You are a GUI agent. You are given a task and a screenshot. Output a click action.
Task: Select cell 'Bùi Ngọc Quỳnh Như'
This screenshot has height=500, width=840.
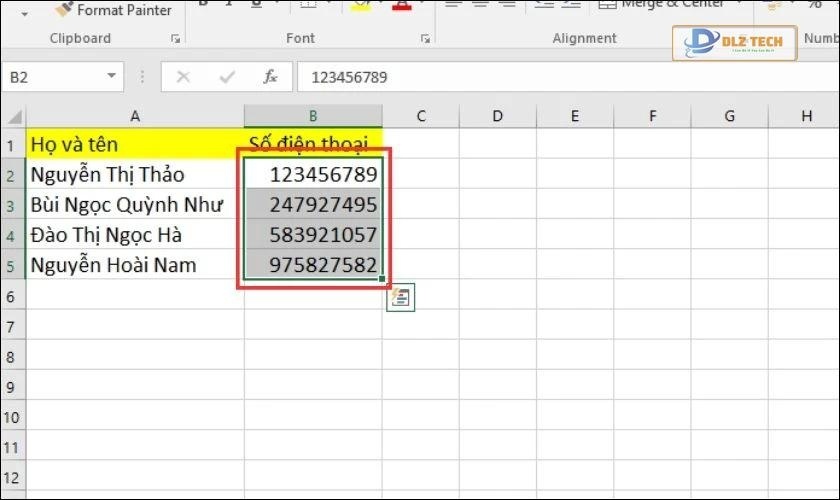click(135, 205)
